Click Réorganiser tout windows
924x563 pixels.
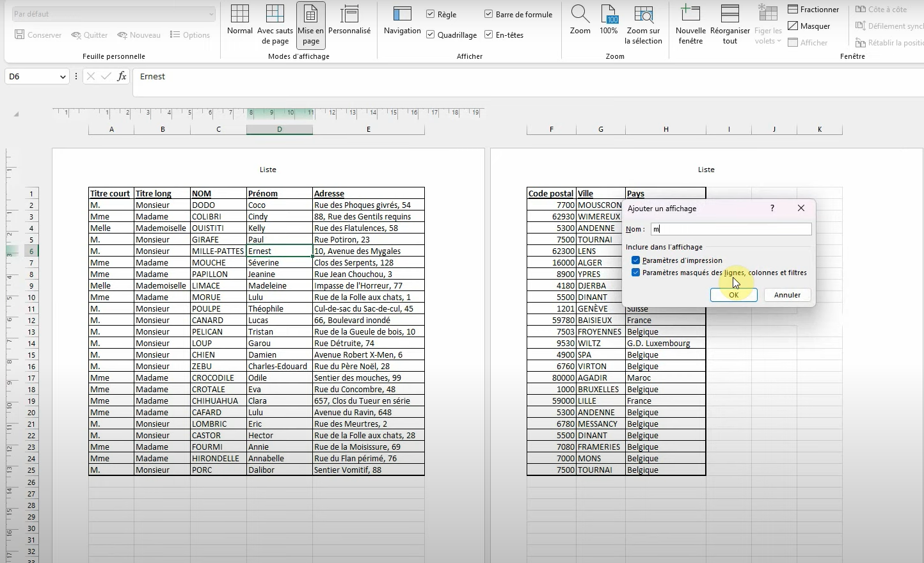(x=730, y=25)
